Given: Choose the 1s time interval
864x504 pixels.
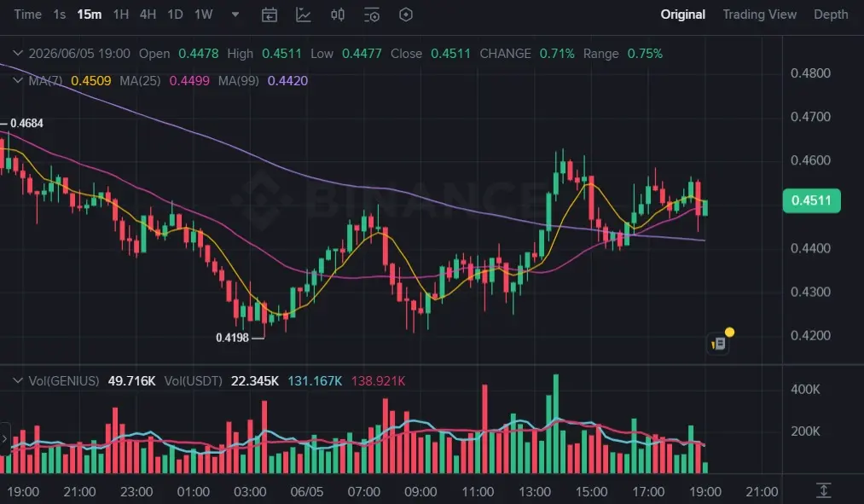Looking at the screenshot, I should (60, 14).
